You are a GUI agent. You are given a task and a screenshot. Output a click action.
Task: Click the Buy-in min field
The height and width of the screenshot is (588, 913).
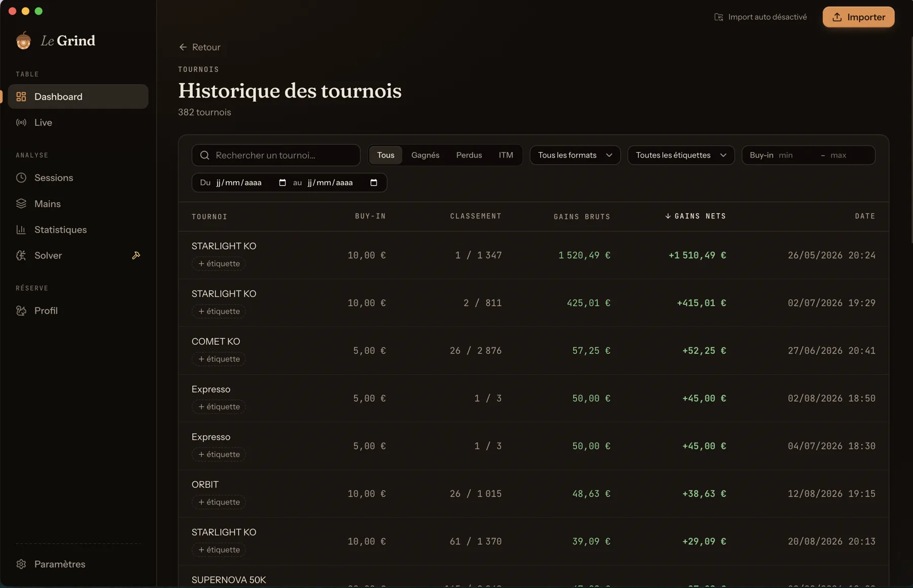coord(796,155)
